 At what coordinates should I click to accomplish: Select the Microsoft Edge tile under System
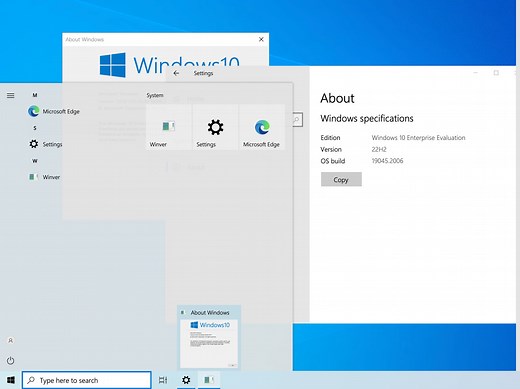coord(262,127)
